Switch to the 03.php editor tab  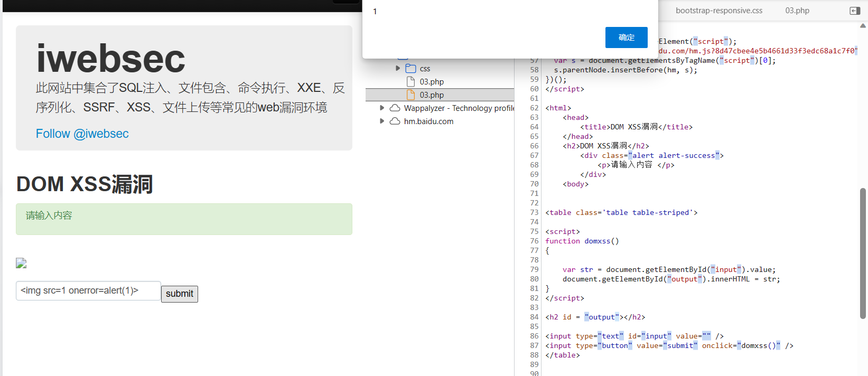797,11
